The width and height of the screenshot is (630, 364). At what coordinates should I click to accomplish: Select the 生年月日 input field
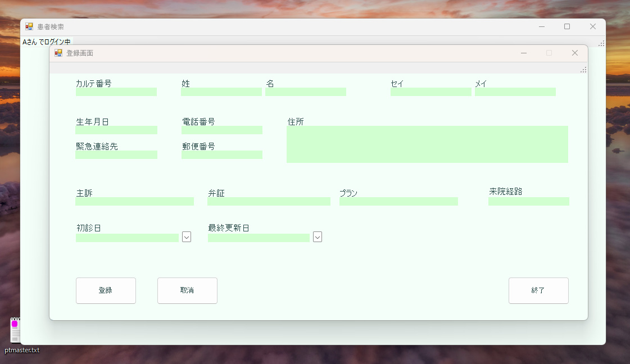pos(116,130)
